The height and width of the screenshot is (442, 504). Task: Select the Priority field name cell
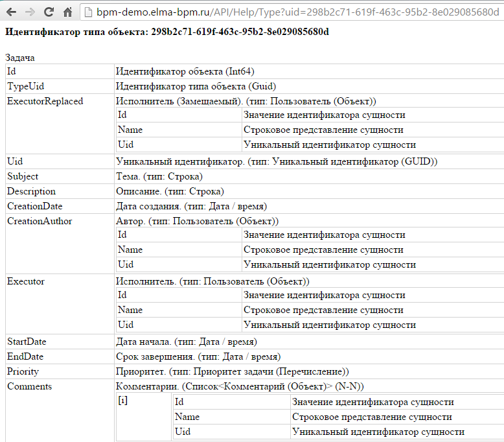(23, 371)
